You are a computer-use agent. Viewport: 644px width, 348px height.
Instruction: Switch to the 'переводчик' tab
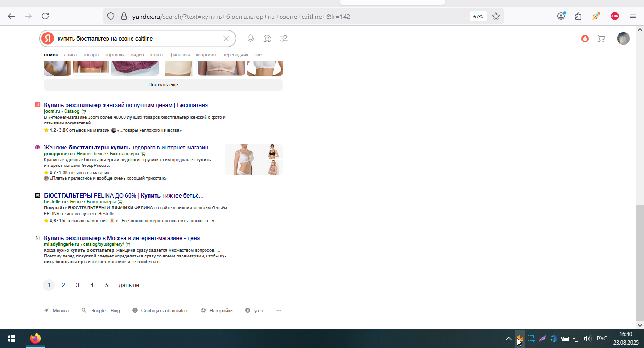235,55
